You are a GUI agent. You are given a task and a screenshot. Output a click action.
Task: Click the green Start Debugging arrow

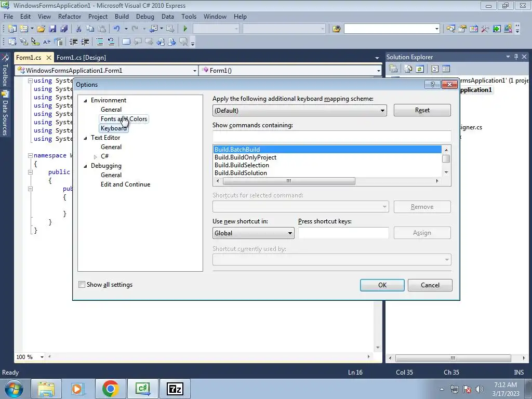coord(185,29)
